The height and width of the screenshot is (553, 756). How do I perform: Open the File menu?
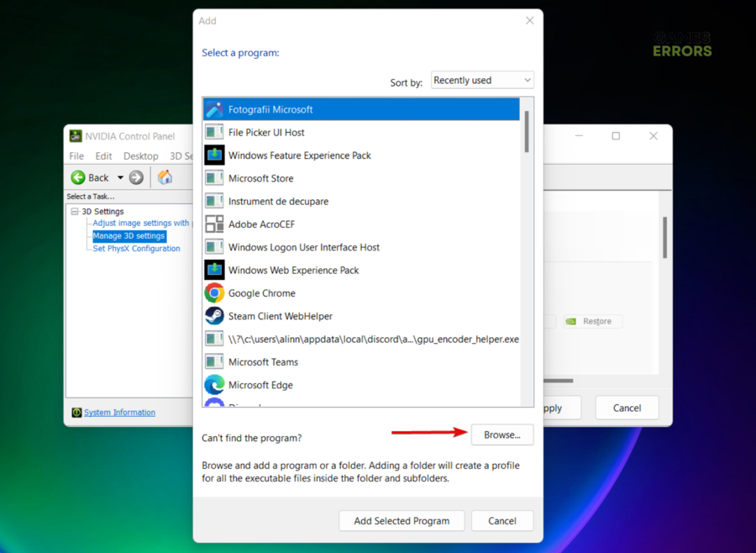(x=76, y=156)
